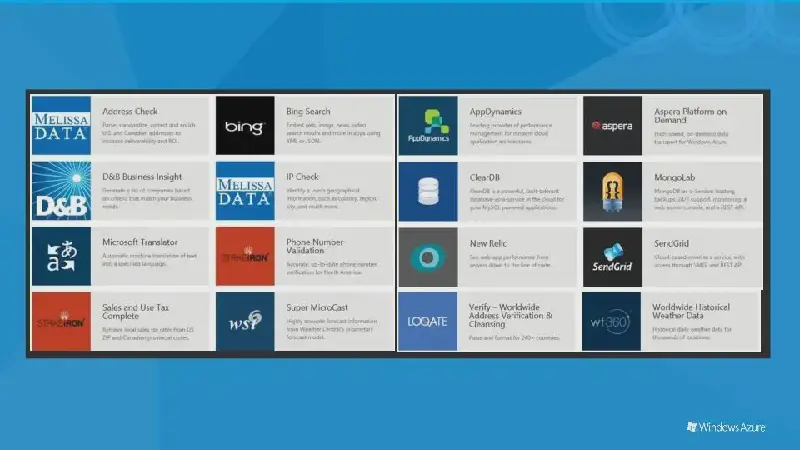Click the Windows Azure logo
The height and width of the screenshot is (450, 800).
726,427
